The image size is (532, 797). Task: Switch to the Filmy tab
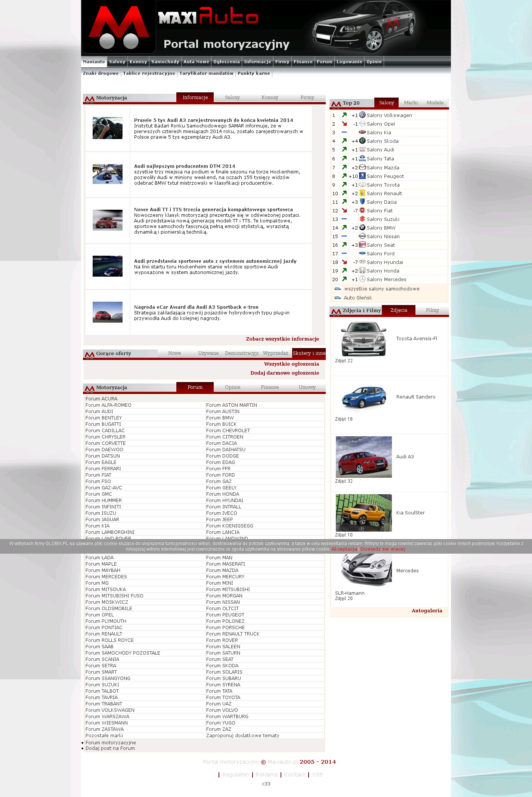pos(432,310)
